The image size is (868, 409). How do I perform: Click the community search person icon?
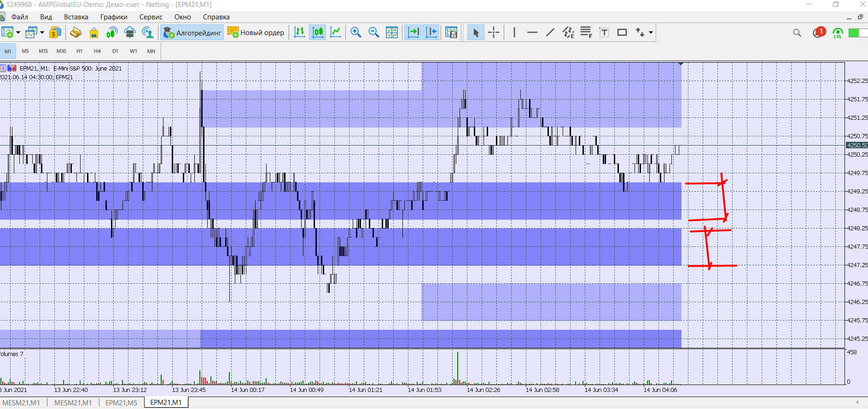click(148, 32)
